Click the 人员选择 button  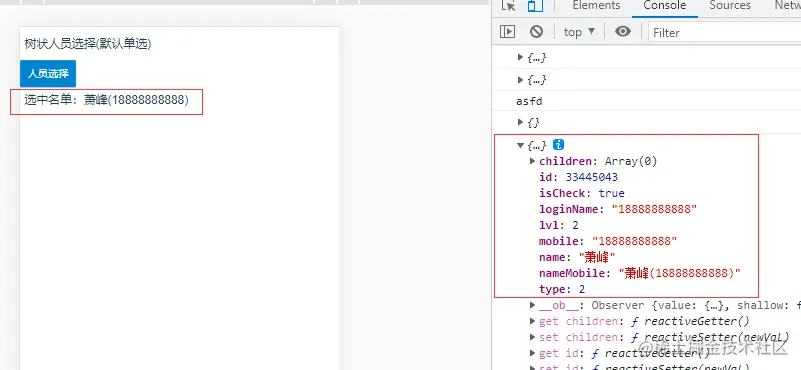click(x=48, y=74)
